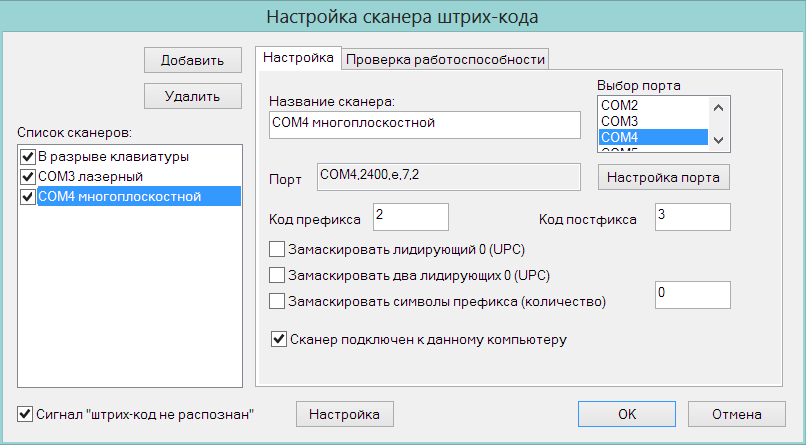Enable Замаскировать два лидирующих 0 (UPC)
Screen dimensions: 806x445
click(x=277, y=275)
